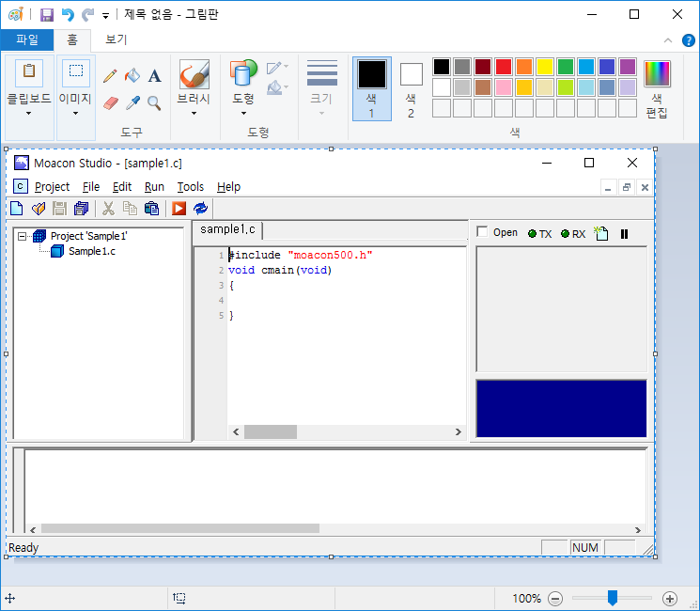Activate the 색 2 (Color 2) selector
This screenshot has height=611, width=700.
point(411,88)
